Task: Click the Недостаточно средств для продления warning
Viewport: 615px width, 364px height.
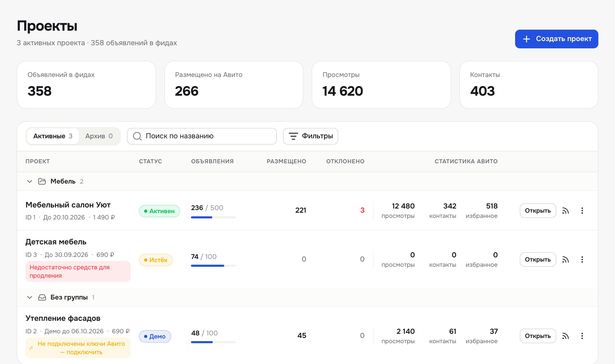Action: point(78,271)
